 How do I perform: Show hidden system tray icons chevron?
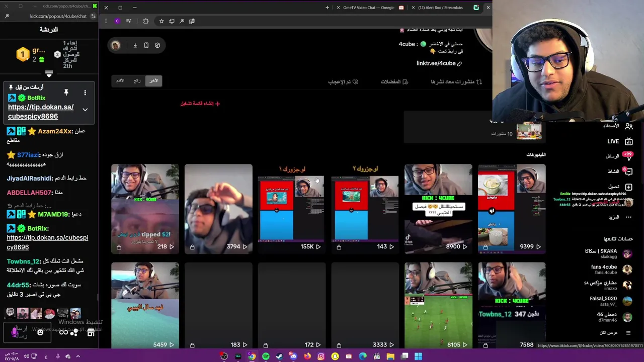coord(78,356)
